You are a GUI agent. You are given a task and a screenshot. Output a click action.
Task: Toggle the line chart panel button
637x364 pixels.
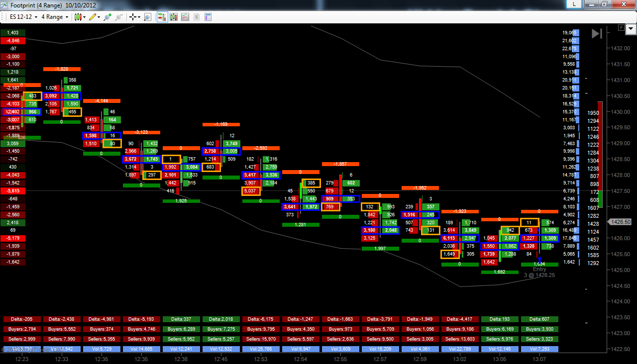point(185,17)
